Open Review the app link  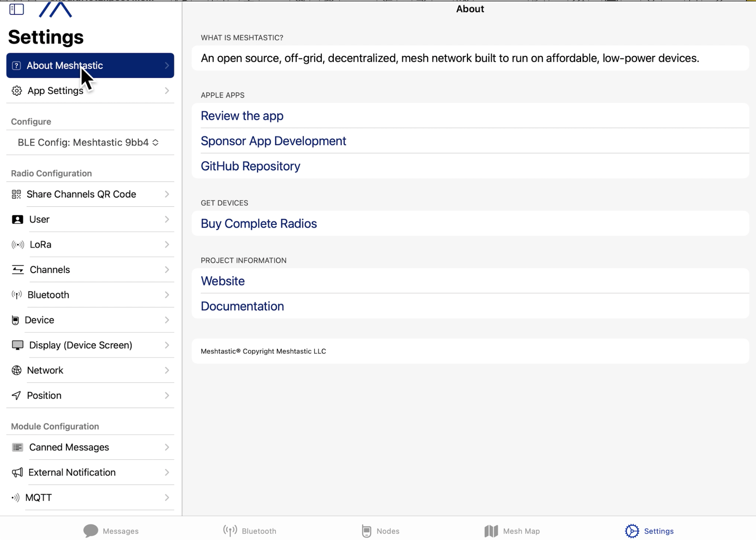point(242,116)
